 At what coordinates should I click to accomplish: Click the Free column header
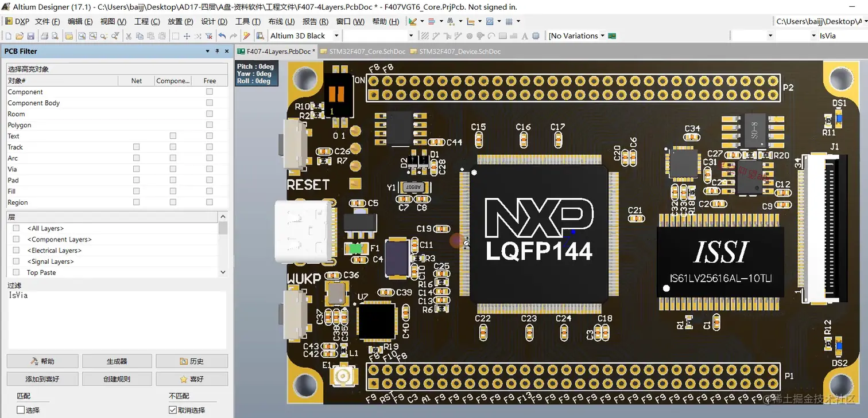pyautogui.click(x=210, y=81)
